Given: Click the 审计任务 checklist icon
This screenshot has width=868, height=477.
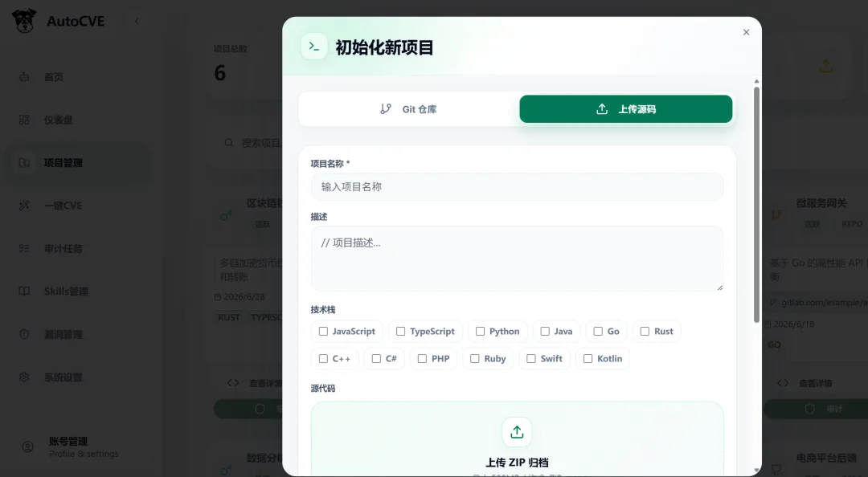Looking at the screenshot, I should [x=24, y=248].
